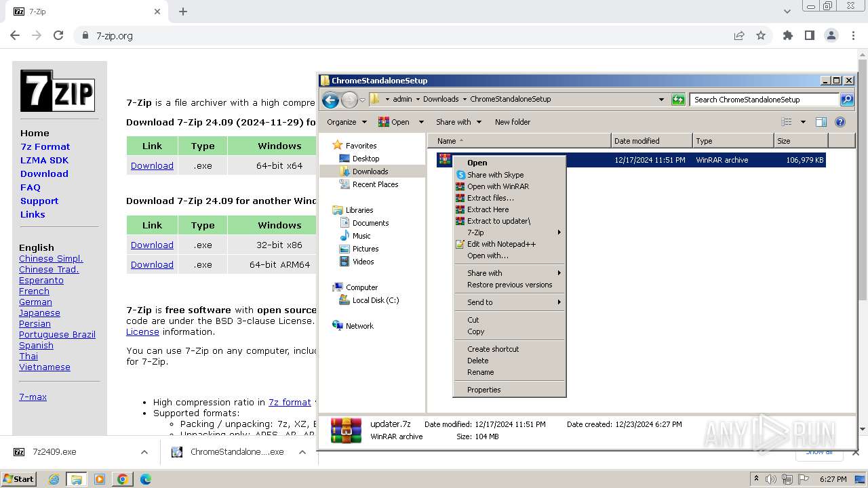Click the 7-Zip logo on the webpage
The image size is (868, 488).
pos(57,91)
